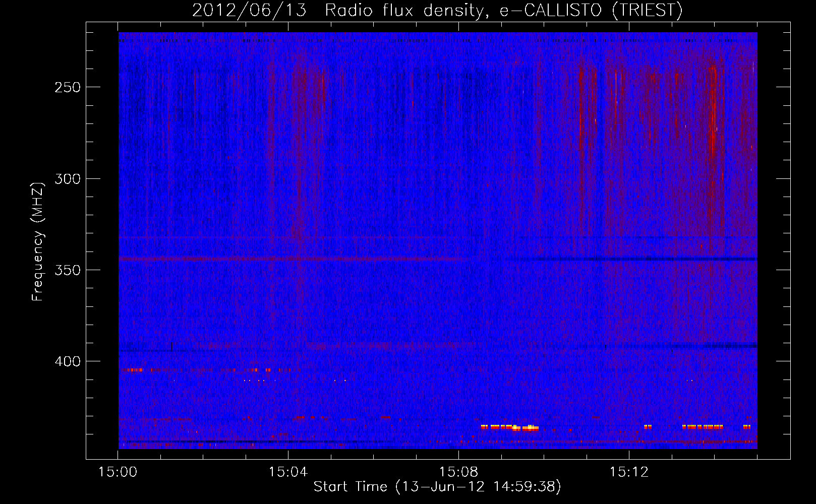The height and width of the screenshot is (504, 816).
Task: Click the 15:00 time tick label
Action: tap(118, 472)
